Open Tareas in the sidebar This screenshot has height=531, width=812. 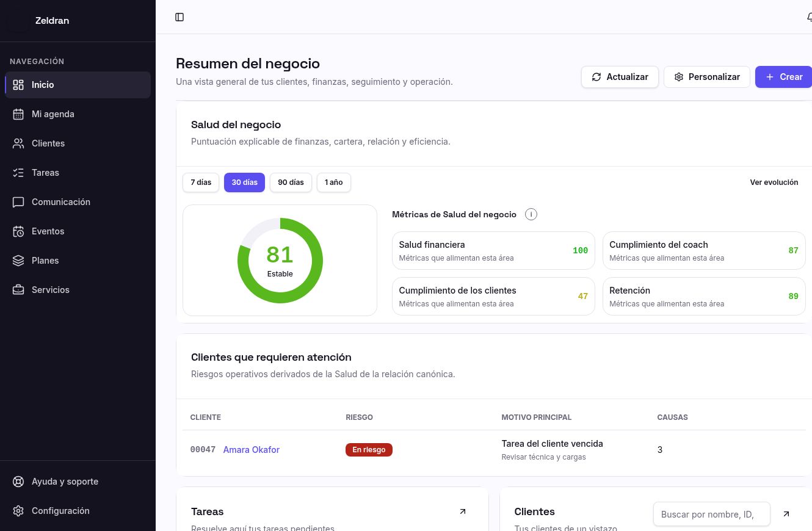78,173
